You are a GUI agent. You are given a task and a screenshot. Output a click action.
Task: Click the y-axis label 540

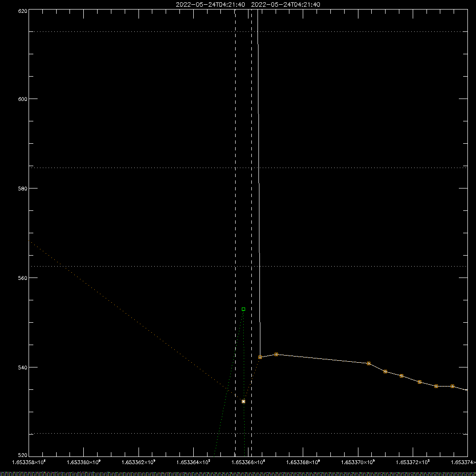[x=23, y=367]
